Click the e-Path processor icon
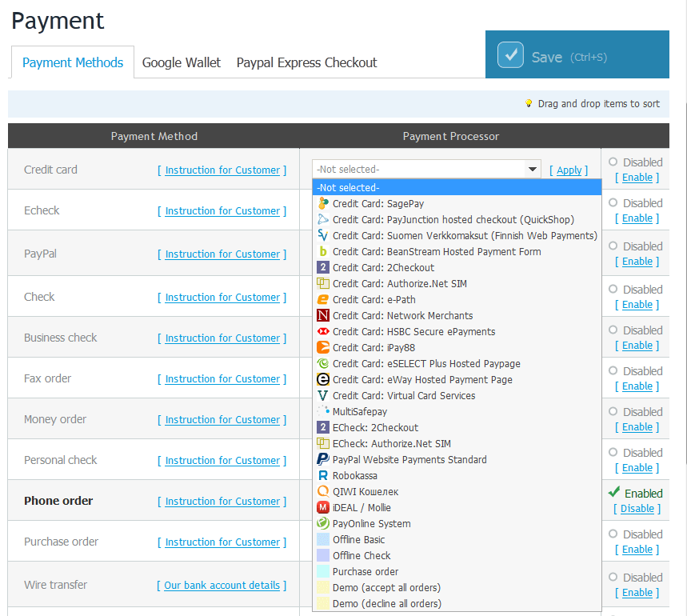This screenshot has height=616, width=687. [x=323, y=300]
